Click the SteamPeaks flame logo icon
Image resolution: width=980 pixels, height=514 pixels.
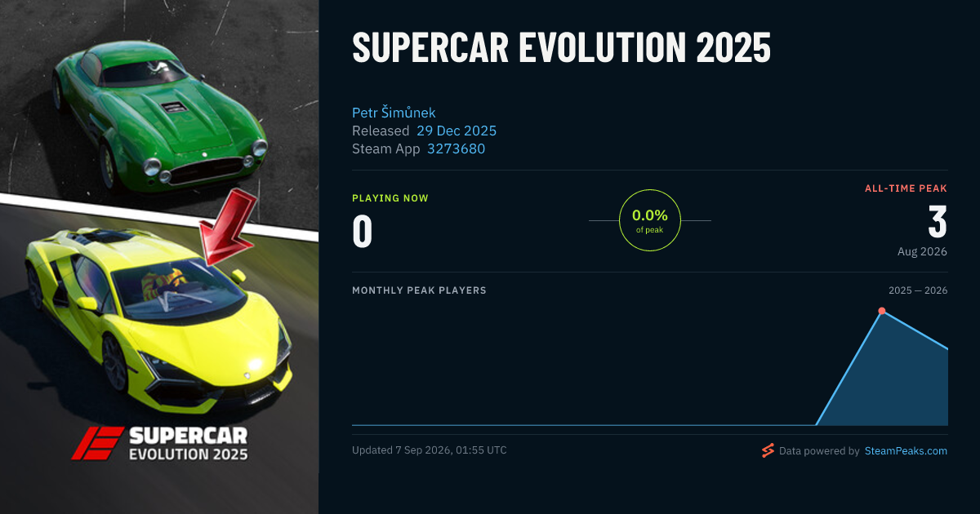(768, 450)
